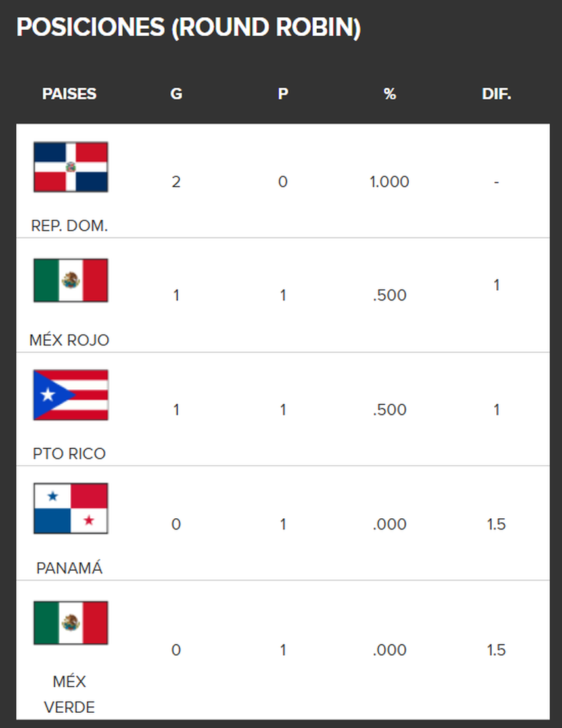Select the Méx Verde flag icon
This screenshot has height=728, width=562.
[70, 622]
